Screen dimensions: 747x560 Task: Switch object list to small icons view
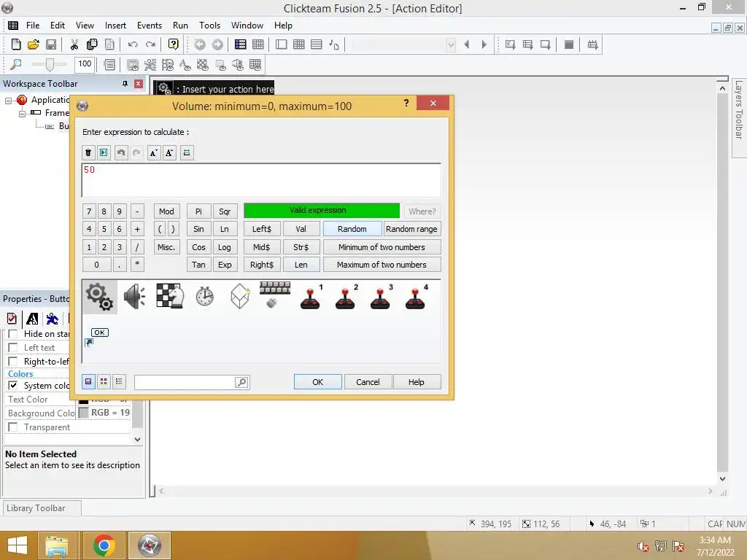[x=104, y=381]
